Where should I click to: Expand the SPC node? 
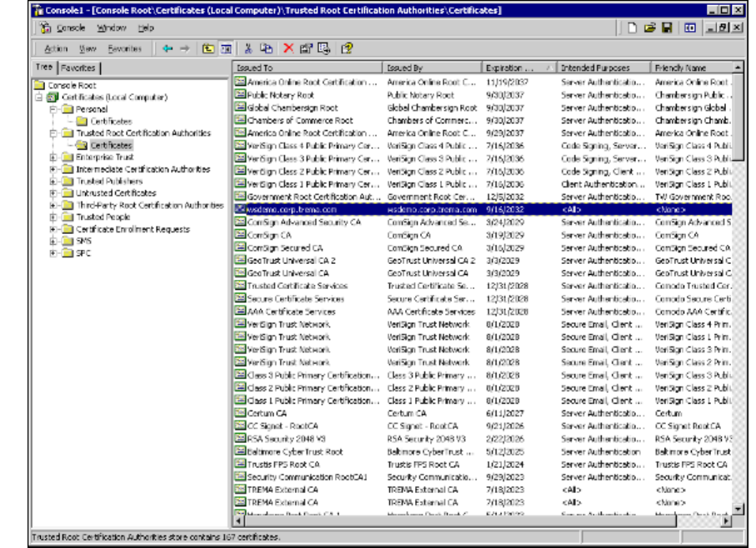[x=53, y=253]
